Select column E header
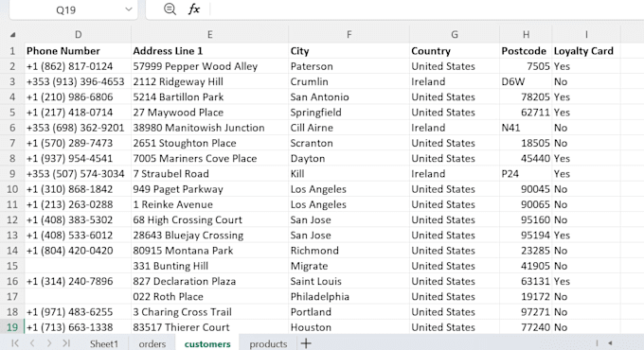Image resolution: width=644 pixels, height=350 pixels. coord(210,35)
